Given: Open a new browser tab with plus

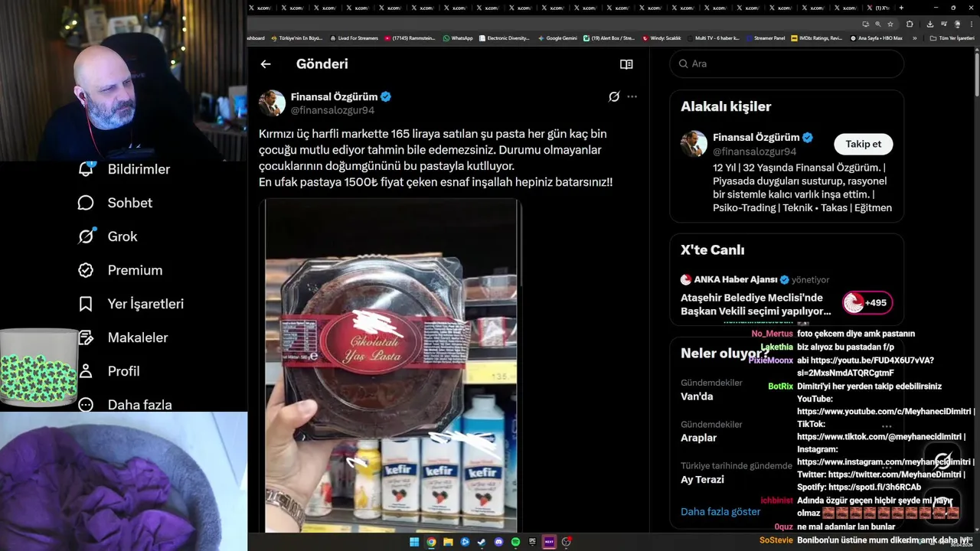Looking at the screenshot, I should pyautogui.click(x=901, y=8).
